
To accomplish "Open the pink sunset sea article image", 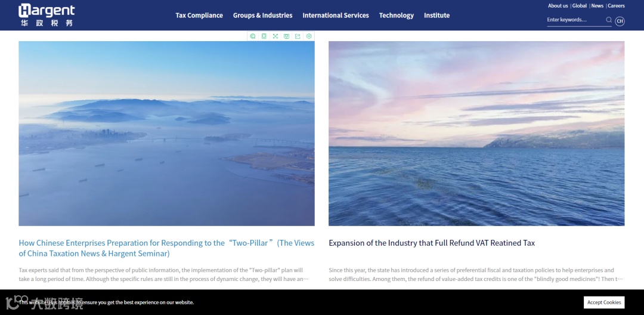I will tap(476, 134).
